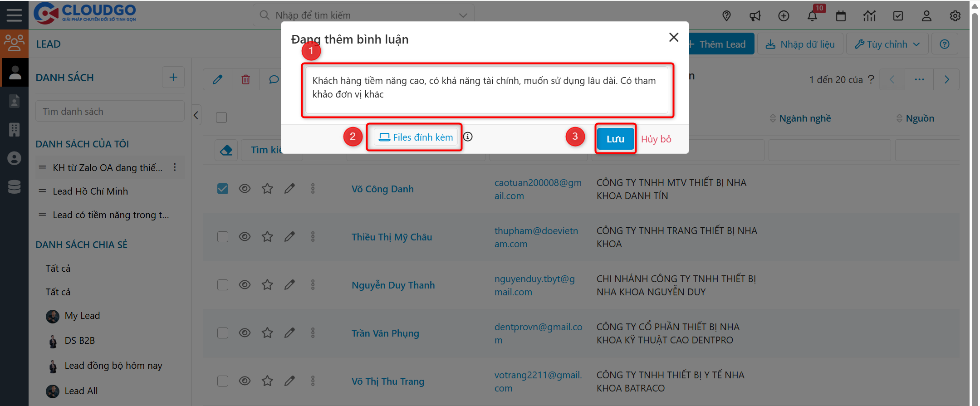This screenshot has width=980, height=406.
Task: Click the Lưu save button
Action: pyautogui.click(x=615, y=139)
